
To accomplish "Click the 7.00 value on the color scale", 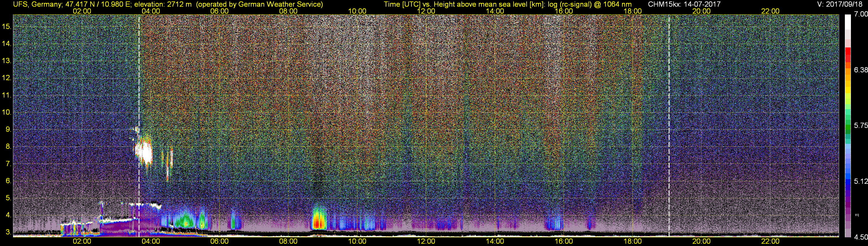I will [860, 14].
